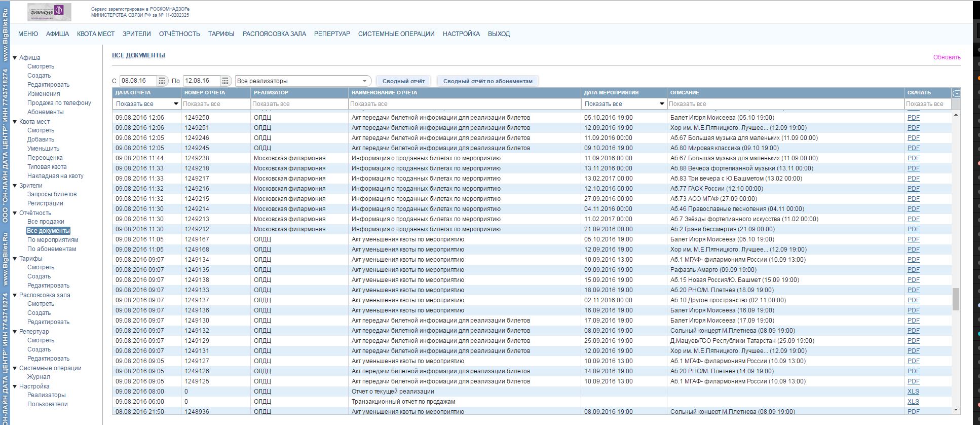
Task: Click the scroll up arrow of table
Action: [956, 115]
